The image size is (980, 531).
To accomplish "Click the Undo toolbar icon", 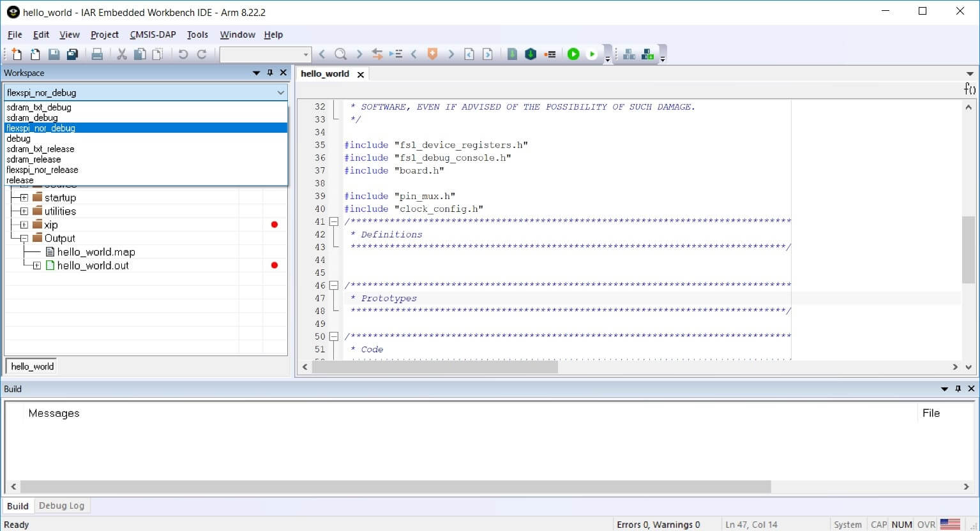I will [x=183, y=54].
